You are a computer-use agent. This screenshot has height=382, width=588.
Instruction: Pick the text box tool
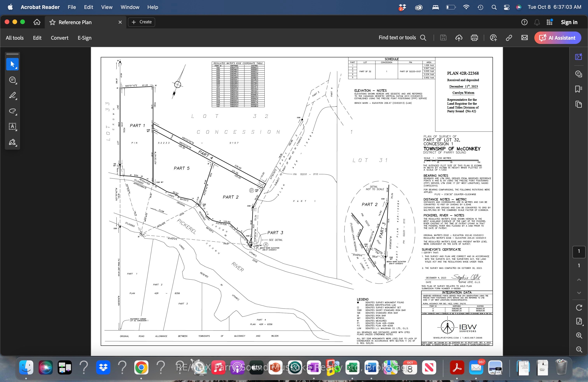(x=12, y=126)
